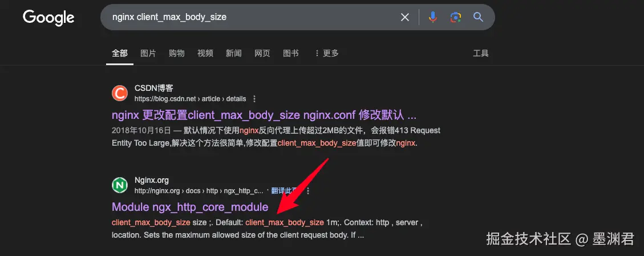Viewport: 644px width, 256px height.
Task: Click 翻译此页 link on Nginx result
Action: point(284,191)
